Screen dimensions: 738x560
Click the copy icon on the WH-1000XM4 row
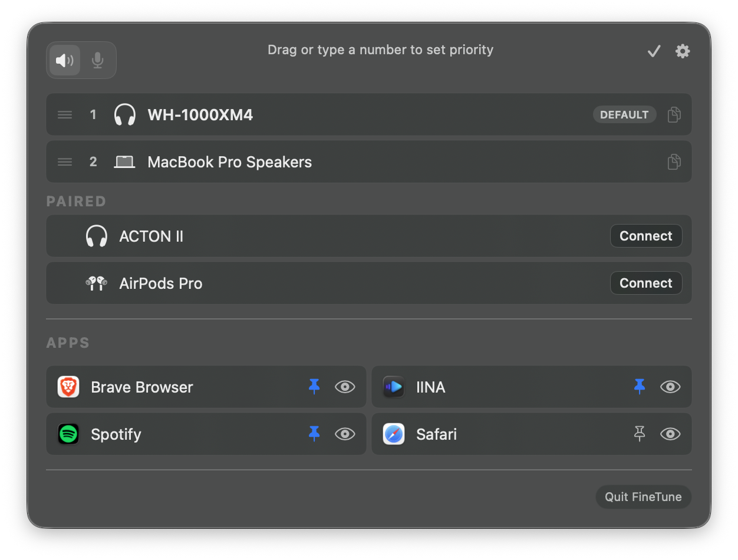coord(674,114)
